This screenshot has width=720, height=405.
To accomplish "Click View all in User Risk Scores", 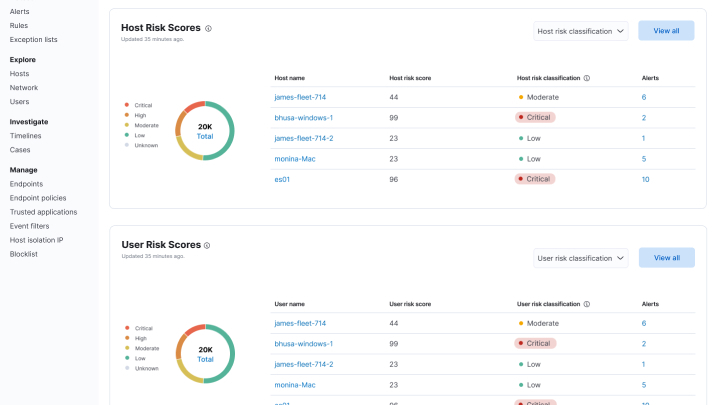I will pyautogui.click(x=666, y=258).
